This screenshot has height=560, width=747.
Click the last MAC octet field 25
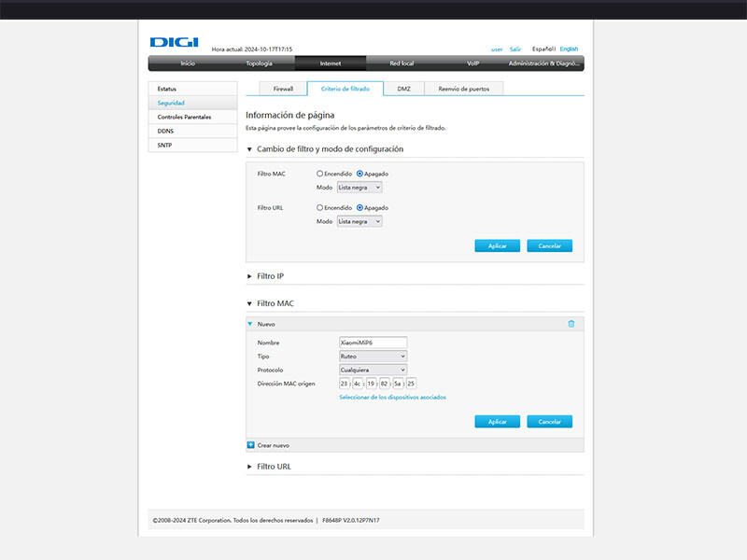coord(411,384)
